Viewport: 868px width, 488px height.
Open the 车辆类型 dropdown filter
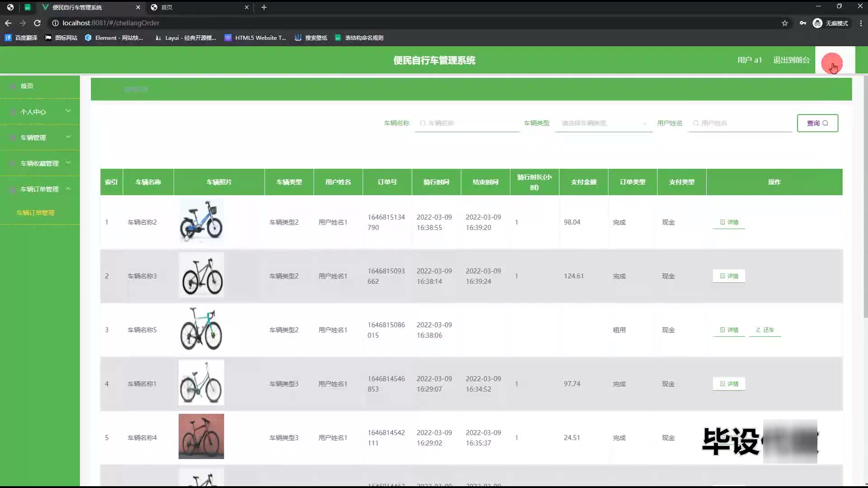603,123
